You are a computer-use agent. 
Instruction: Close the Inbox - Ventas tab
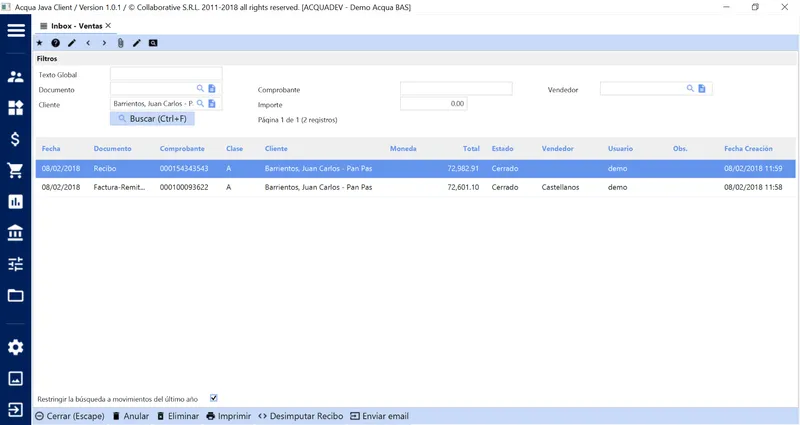[108, 26]
